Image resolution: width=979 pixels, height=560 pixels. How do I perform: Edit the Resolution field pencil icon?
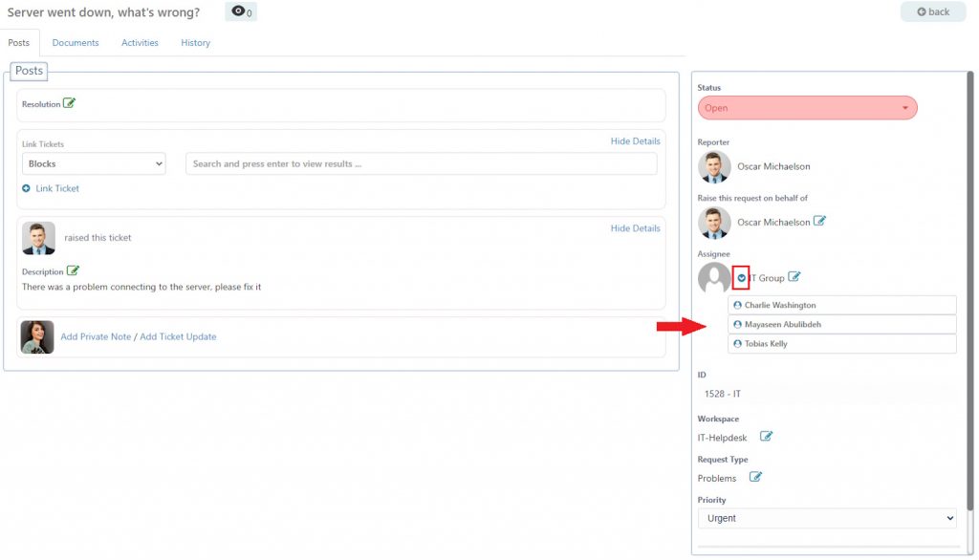coord(69,103)
